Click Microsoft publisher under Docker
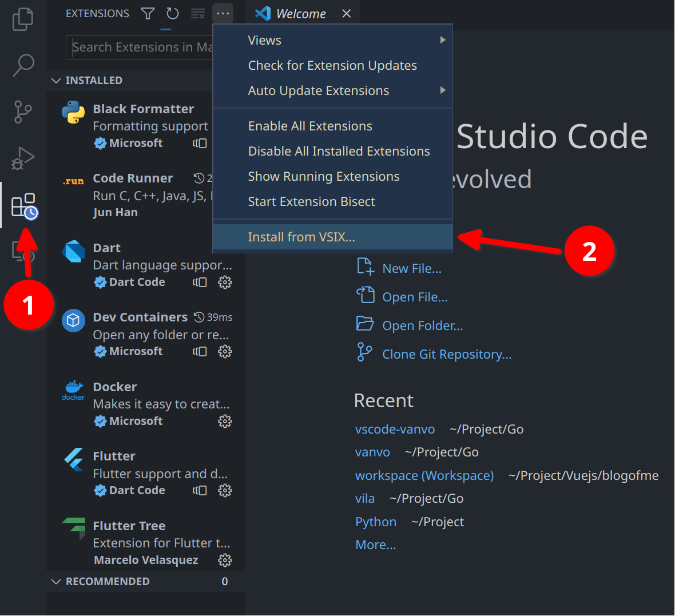The height and width of the screenshot is (616, 675). [136, 421]
